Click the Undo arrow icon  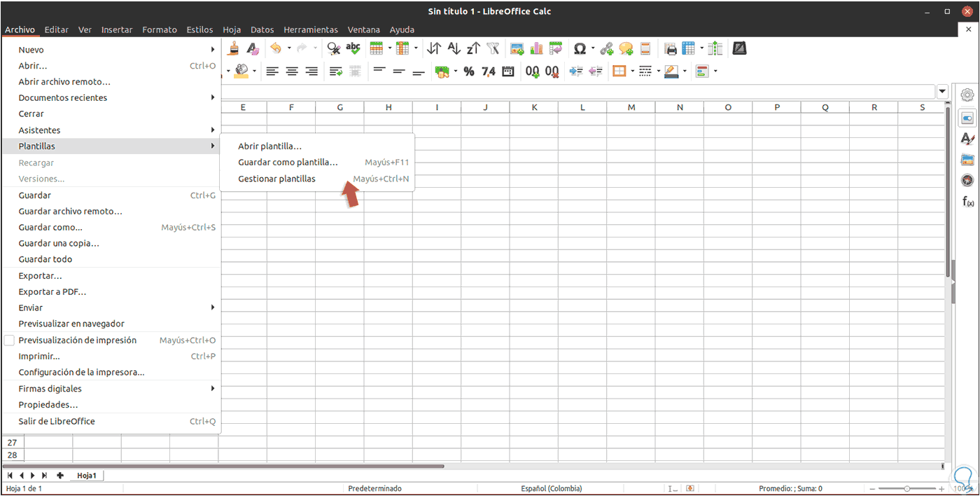pyautogui.click(x=276, y=48)
